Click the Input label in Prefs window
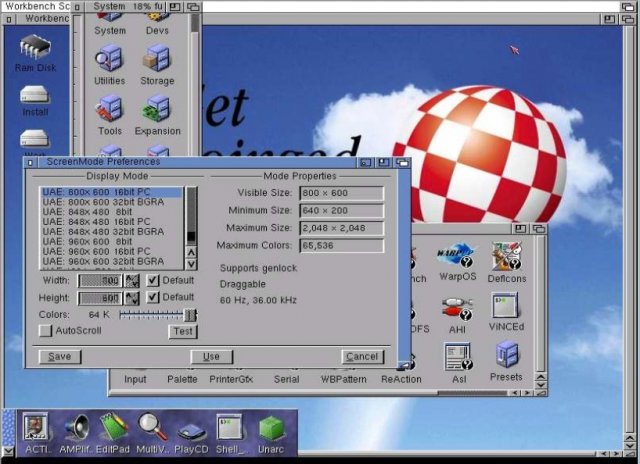Viewport: 640px width, 464px height. pos(135,379)
